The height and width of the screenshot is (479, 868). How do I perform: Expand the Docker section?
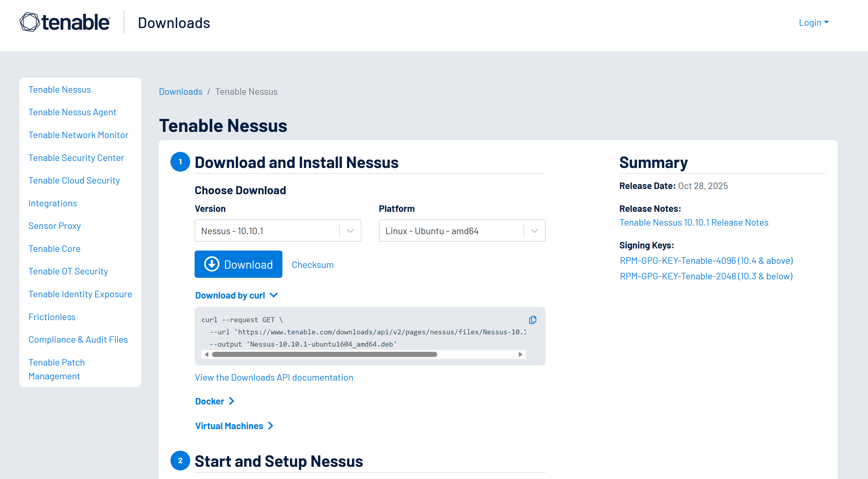214,401
